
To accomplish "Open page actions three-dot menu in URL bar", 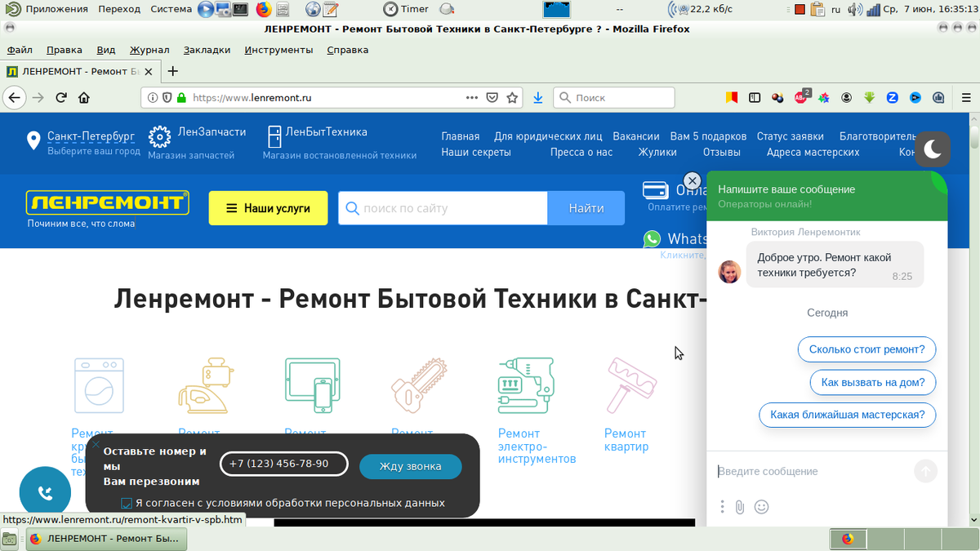I will [x=472, y=97].
